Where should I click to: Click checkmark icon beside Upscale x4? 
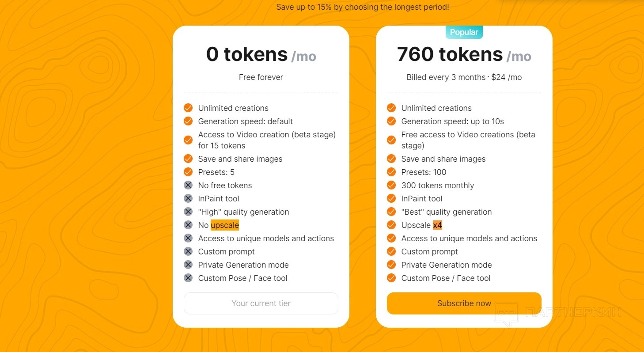pyautogui.click(x=391, y=225)
